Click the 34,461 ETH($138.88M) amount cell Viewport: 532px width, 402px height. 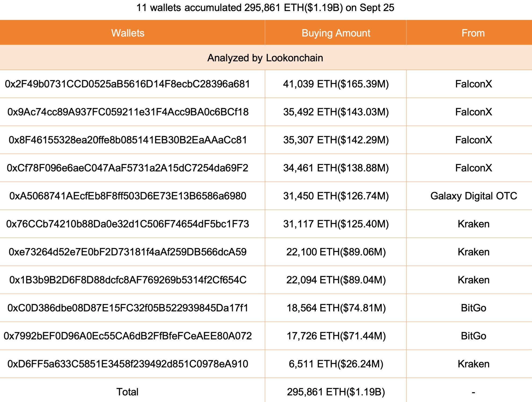[336, 168]
